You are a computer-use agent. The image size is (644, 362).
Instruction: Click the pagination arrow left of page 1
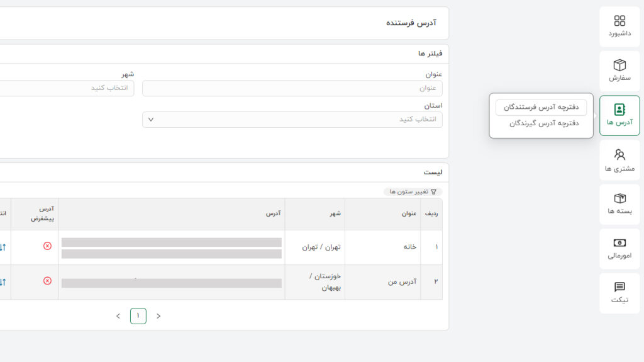[x=118, y=316]
